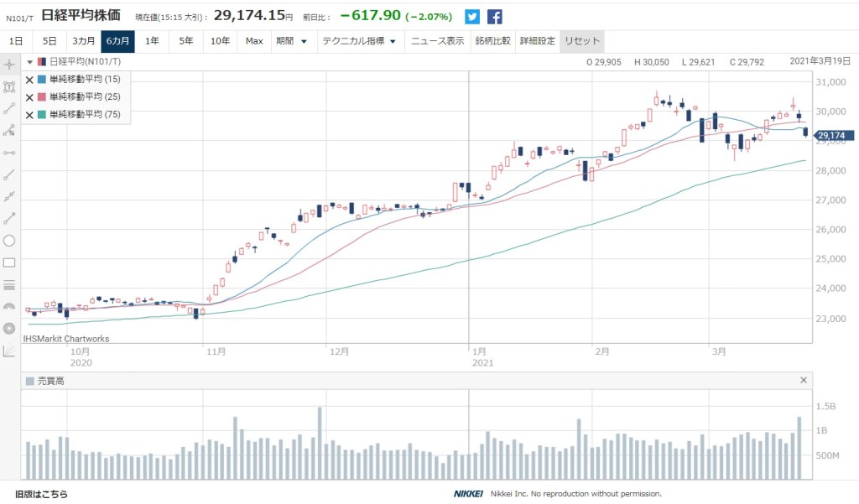Open the 期間 period dropdown
The image size is (859, 504).
coord(291,41)
